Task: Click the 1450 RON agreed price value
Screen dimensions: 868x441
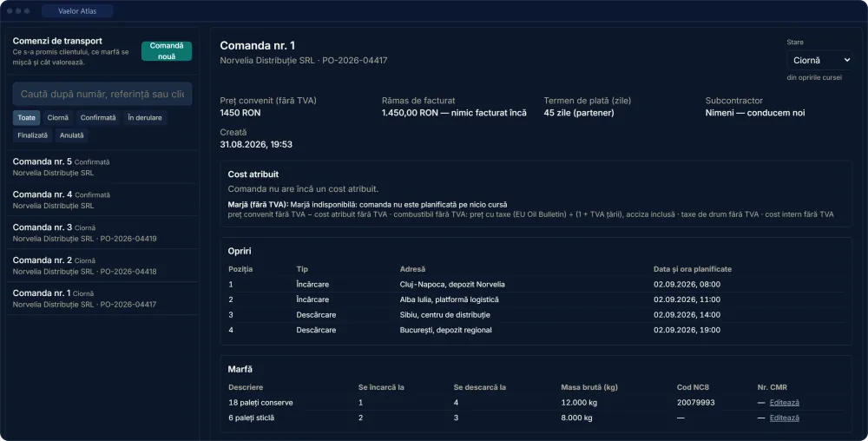Action: (240, 113)
